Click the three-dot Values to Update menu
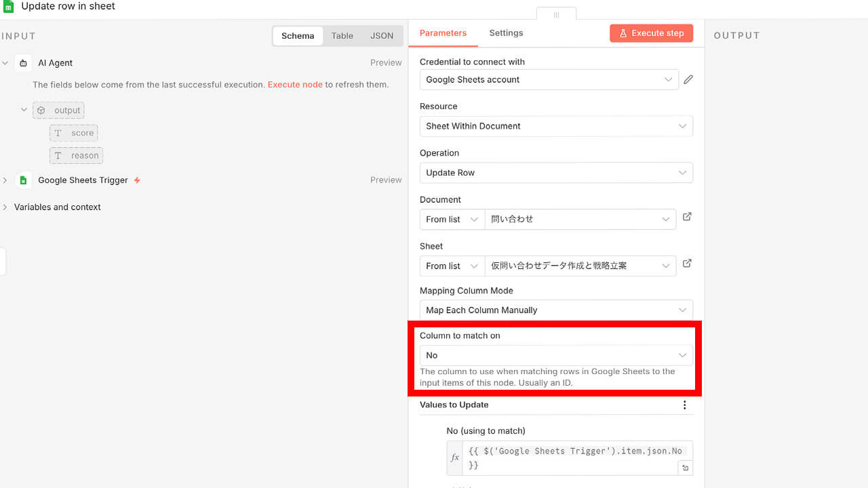Viewport: 868px width, 488px height. point(684,405)
